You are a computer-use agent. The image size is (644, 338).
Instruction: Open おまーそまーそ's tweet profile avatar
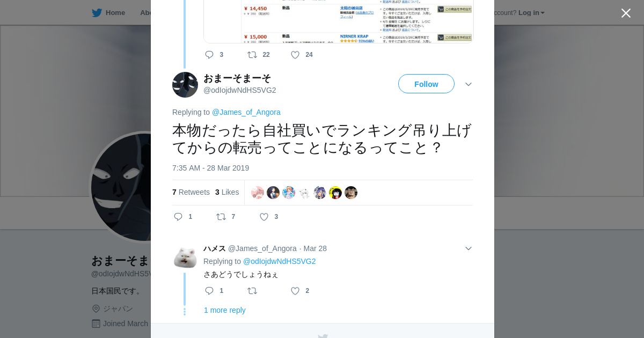(x=185, y=85)
